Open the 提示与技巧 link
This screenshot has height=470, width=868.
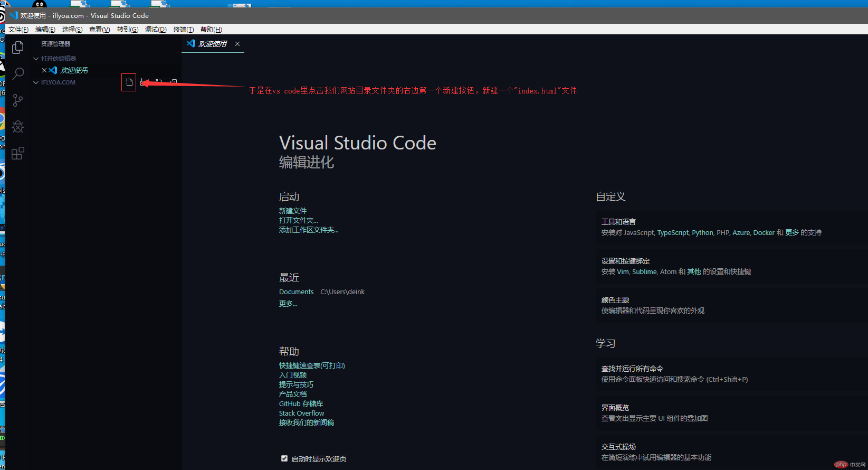coord(296,384)
